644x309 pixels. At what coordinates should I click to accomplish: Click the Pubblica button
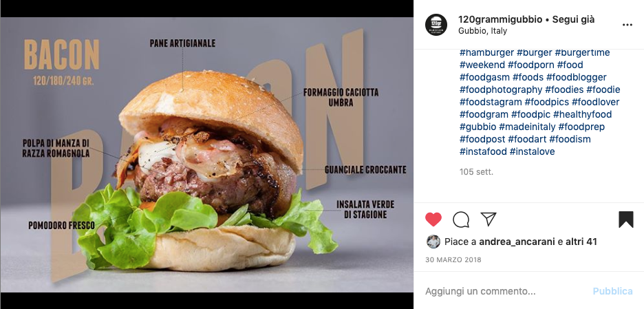[x=612, y=291]
